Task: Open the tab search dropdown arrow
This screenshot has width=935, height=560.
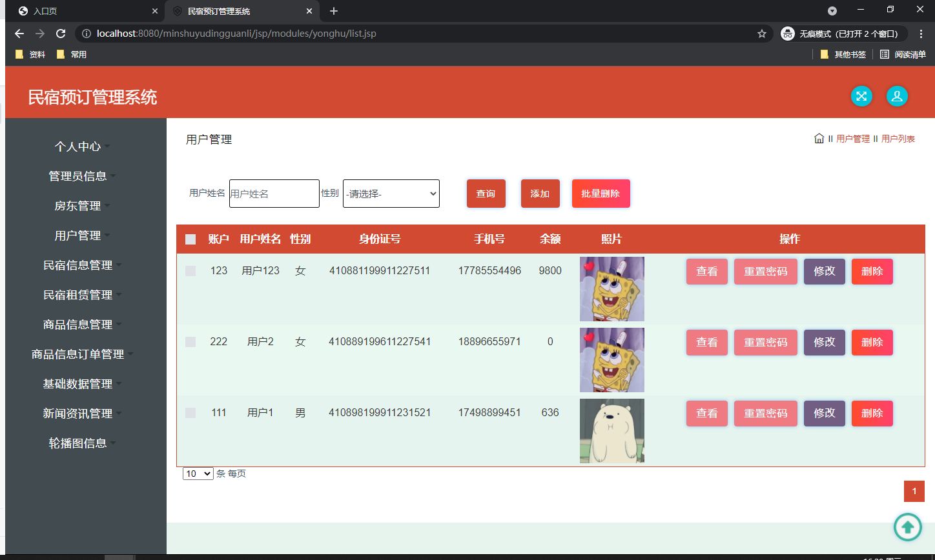Action: coord(832,11)
